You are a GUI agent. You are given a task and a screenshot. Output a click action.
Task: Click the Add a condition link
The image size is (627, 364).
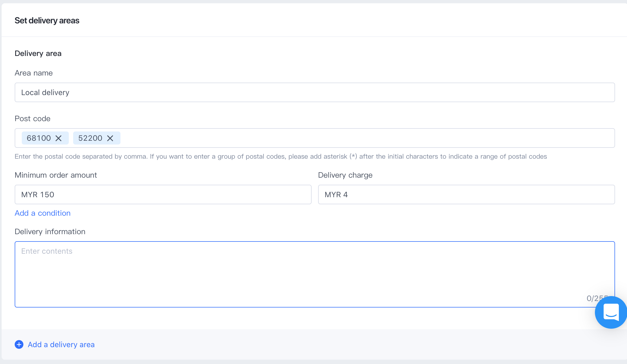[x=43, y=213]
